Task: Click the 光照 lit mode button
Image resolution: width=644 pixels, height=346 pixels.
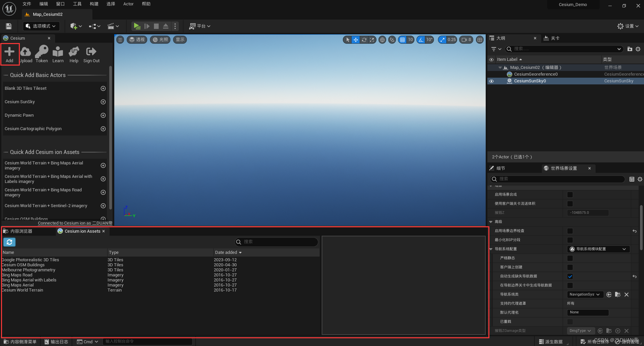Action: [x=160, y=40]
